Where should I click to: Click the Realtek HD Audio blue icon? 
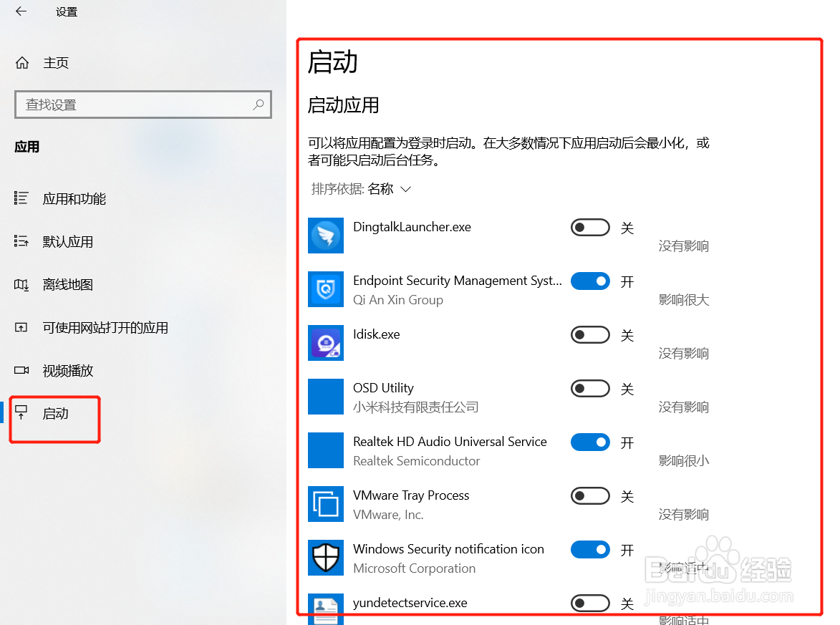(x=326, y=450)
